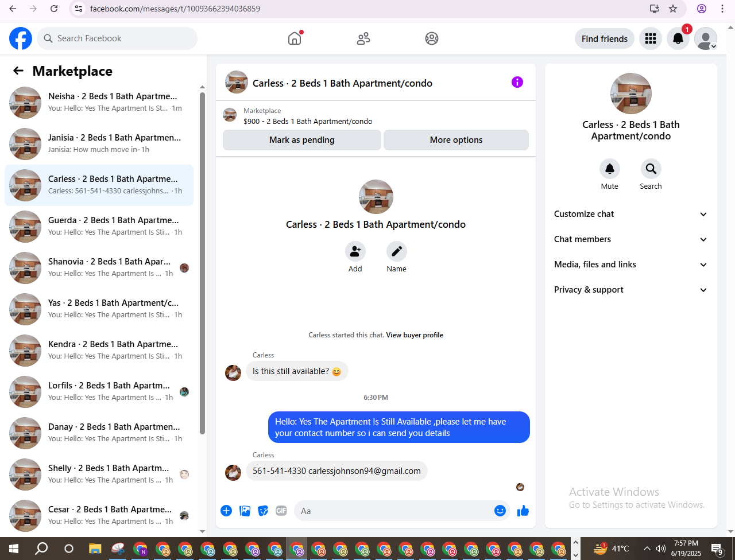Open the Guerda conversation
This screenshot has width=735, height=560.
click(x=99, y=227)
